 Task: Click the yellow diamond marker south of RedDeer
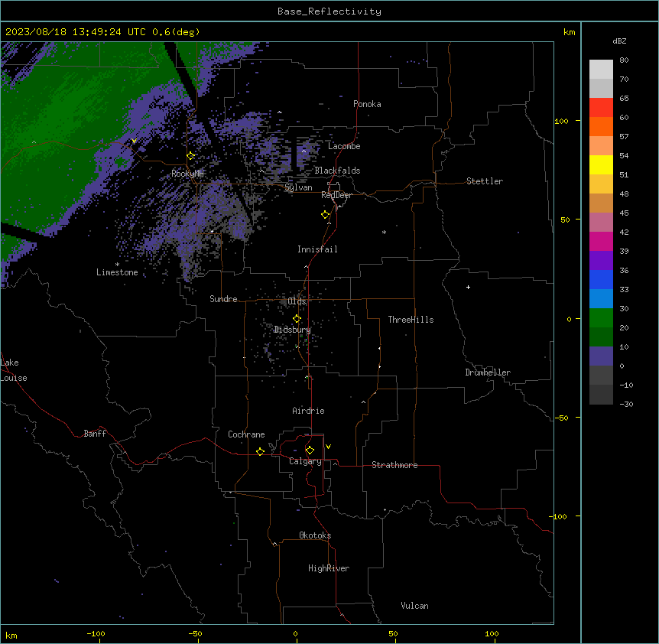click(325, 215)
